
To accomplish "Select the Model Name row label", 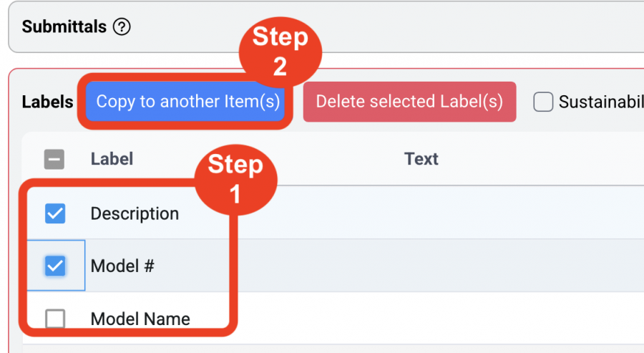I will tap(140, 319).
